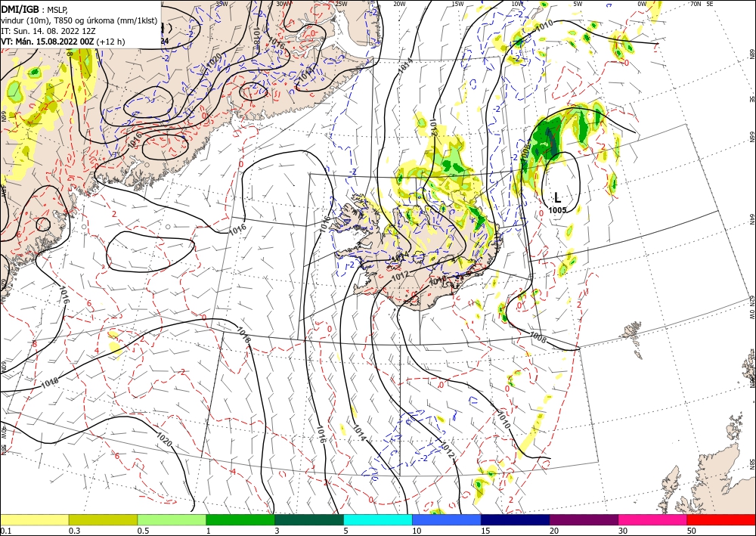The height and width of the screenshot is (536, 756).
Task: Click the legend value '15'
Action: click(485, 531)
